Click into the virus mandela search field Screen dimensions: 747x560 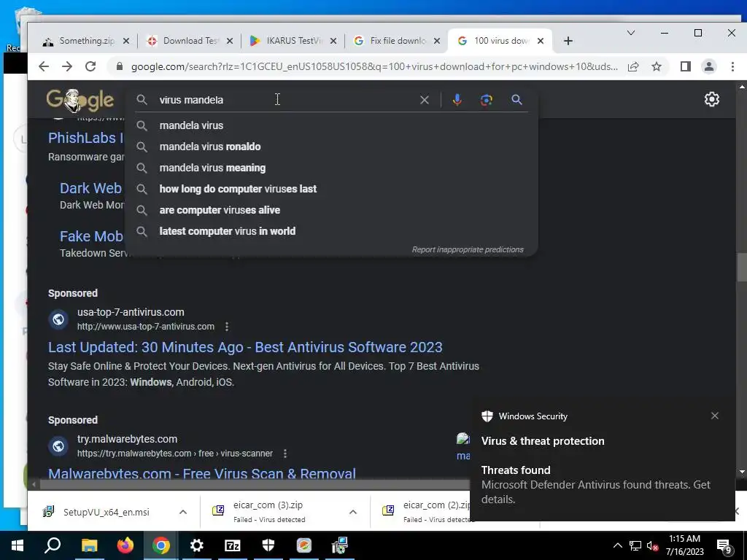tap(286, 100)
